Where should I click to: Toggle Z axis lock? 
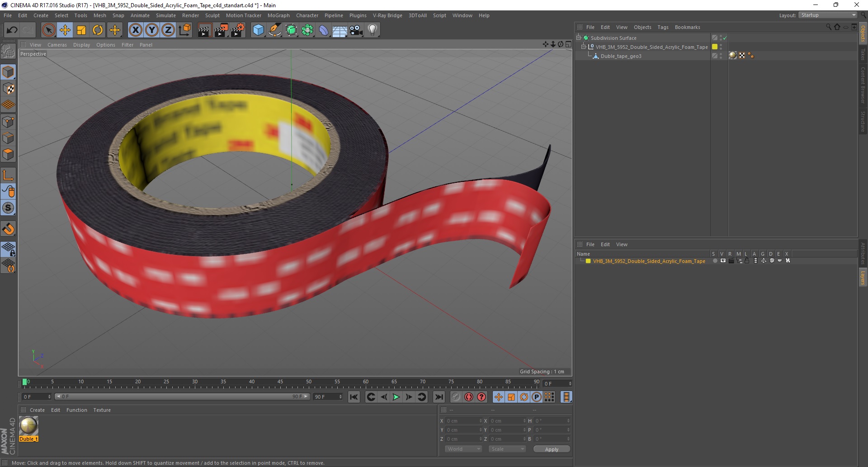point(168,30)
